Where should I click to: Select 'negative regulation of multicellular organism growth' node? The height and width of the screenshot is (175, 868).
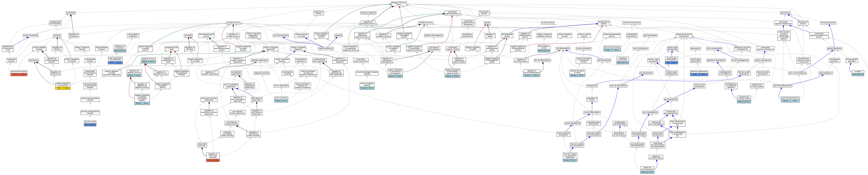tap(452, 73)
